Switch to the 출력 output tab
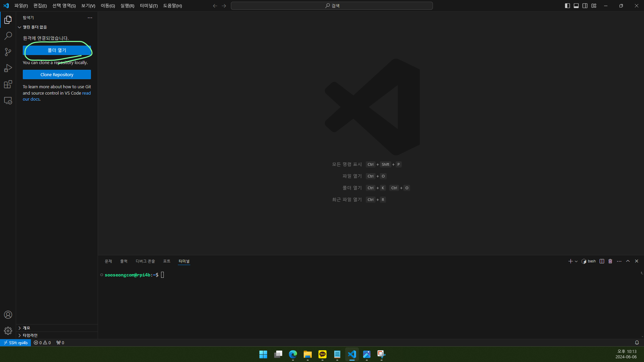This screenshot has height=362, width=644. pyautogui.click(x=124, y=261)
